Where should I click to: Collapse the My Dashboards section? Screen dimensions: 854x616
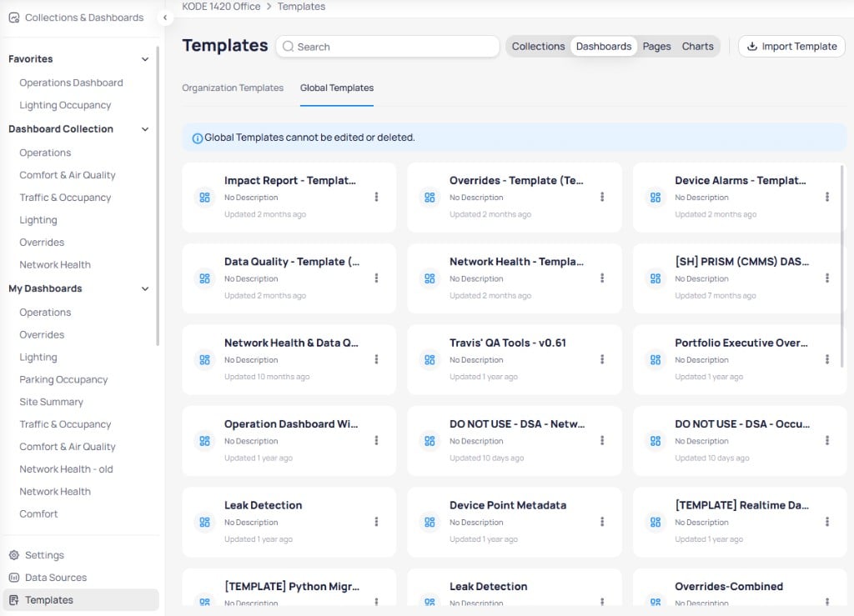click(145, 288)
